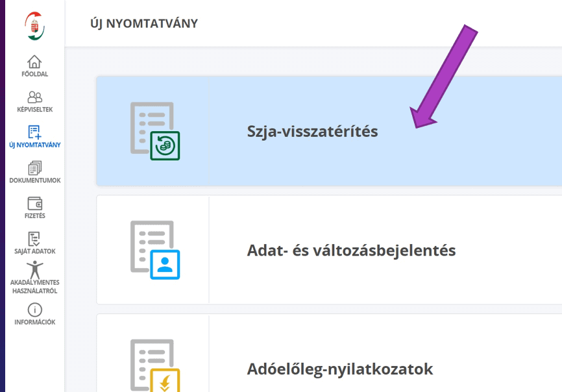
Task: Click the Hungarian coat of arms logo
Action: [x=34, y=26]
